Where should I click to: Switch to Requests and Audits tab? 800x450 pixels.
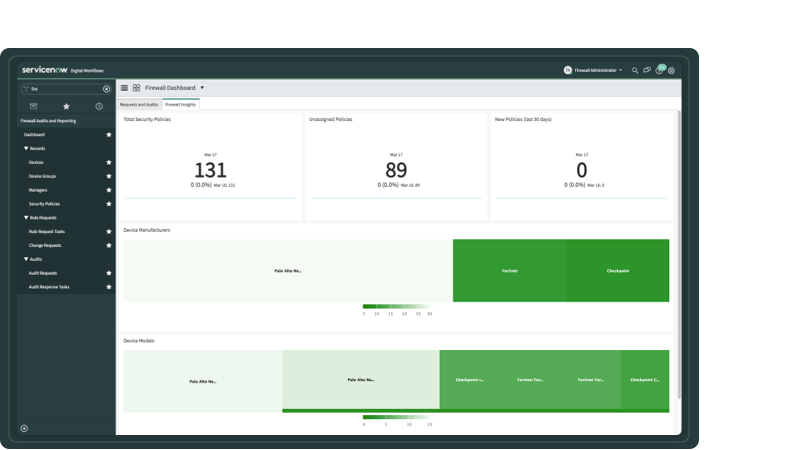139,104
